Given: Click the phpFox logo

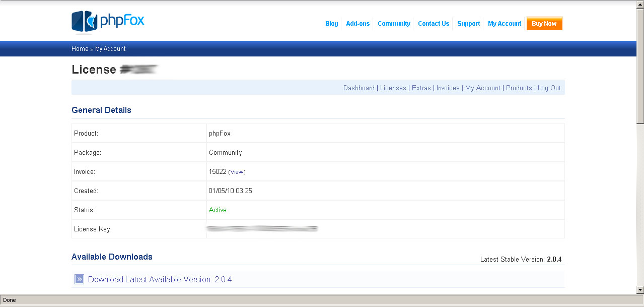Looking at the screenshot, I should pos(108,22).
